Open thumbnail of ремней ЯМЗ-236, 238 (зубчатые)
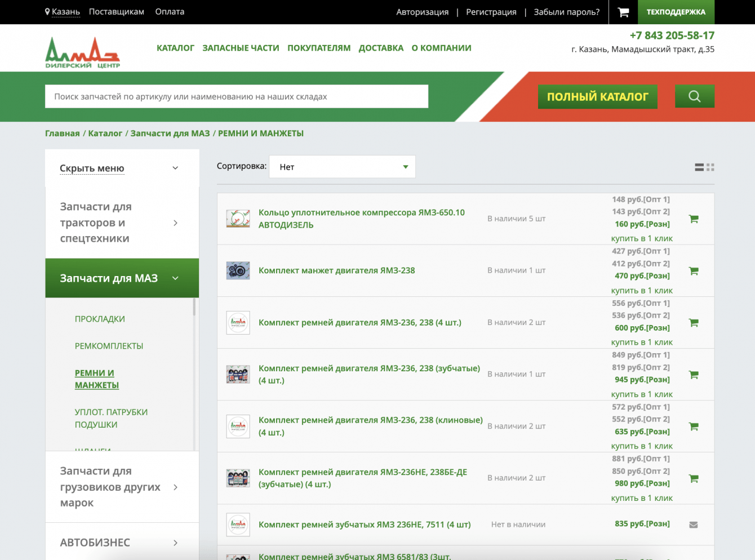The width and height of the screenshot is (755, 560). 238,374
